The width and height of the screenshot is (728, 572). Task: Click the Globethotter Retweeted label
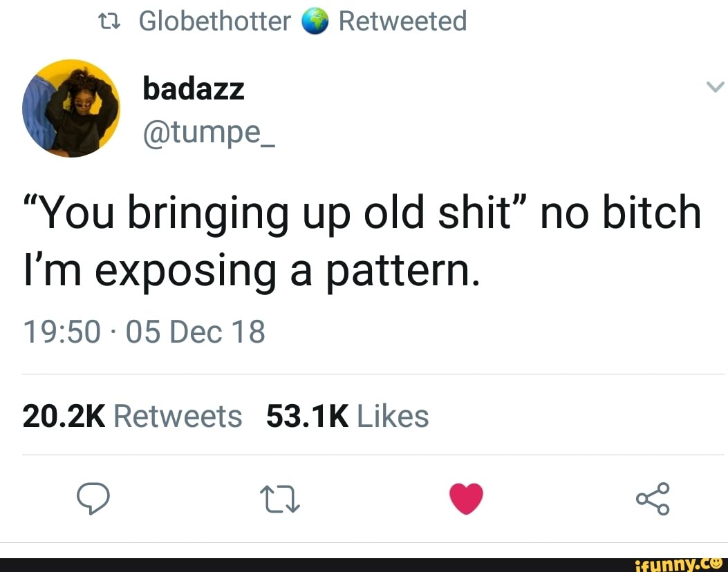pyautogui.click(x=303, y=21)
